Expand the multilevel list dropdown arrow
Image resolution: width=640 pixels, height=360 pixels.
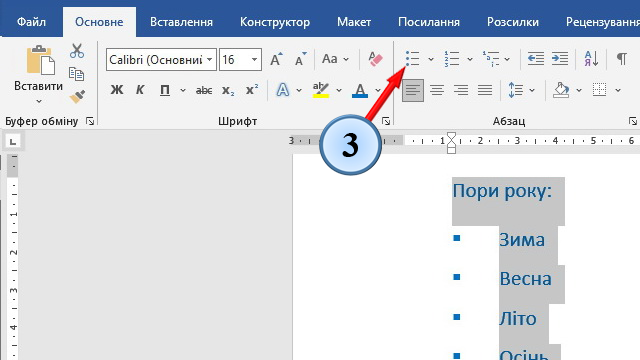tap(507, 60)
